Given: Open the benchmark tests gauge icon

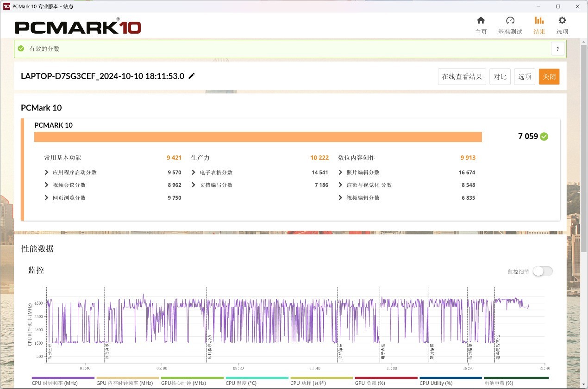Looking at the screenshot, I should [x=510, y=20].
